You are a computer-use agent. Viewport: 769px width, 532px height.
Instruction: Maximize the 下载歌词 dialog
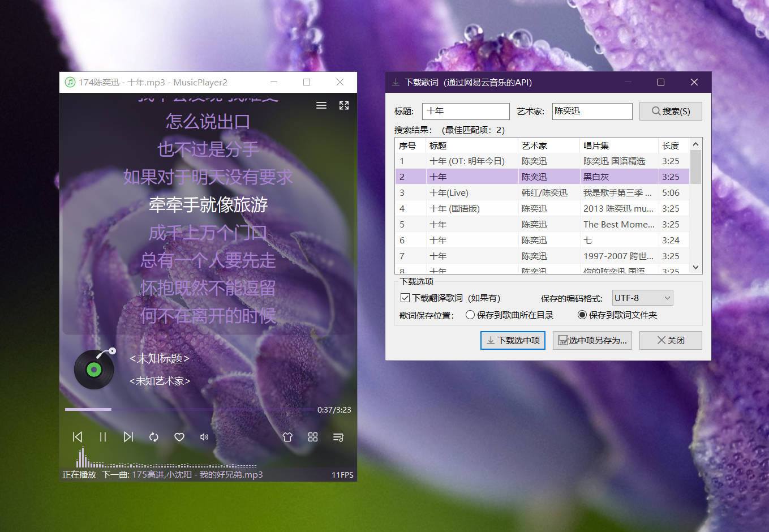(x=660, y=82)
